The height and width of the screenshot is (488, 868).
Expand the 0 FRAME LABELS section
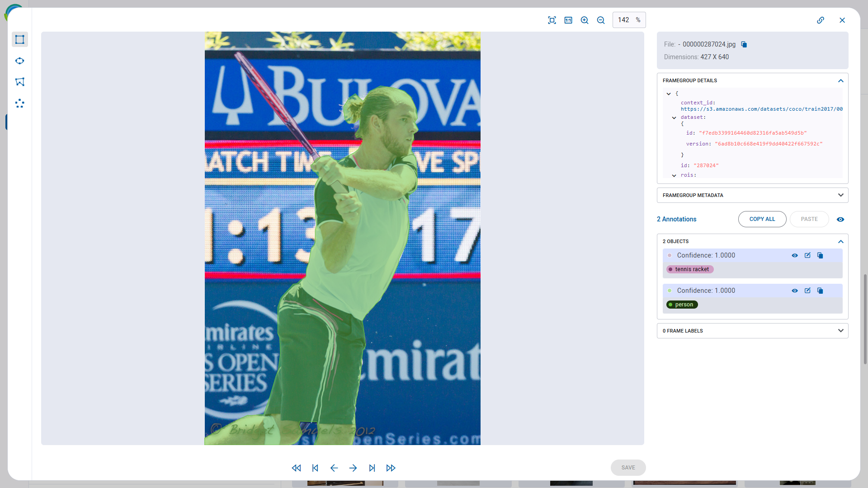840,330
